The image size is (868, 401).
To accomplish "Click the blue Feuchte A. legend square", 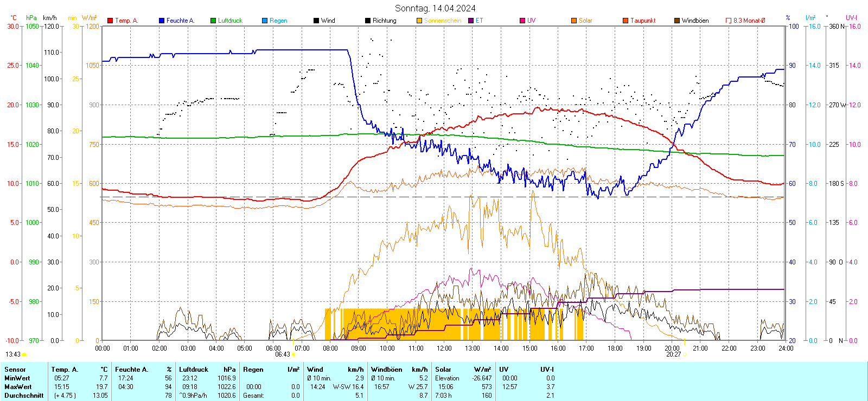I will coord(162,21).
